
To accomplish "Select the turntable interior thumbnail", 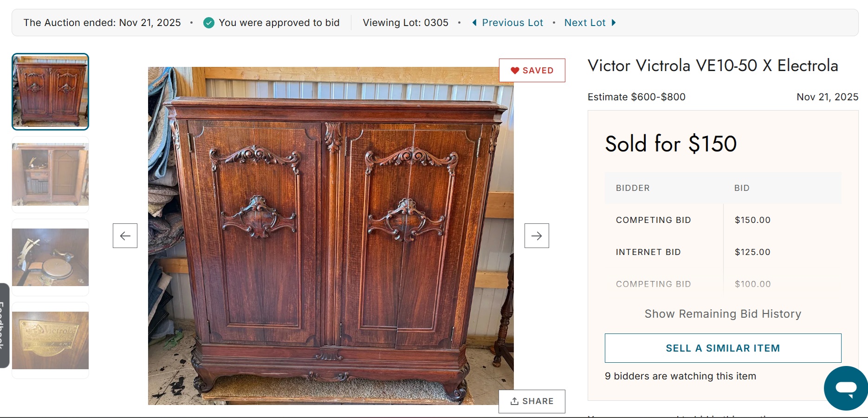I will 50,257.
